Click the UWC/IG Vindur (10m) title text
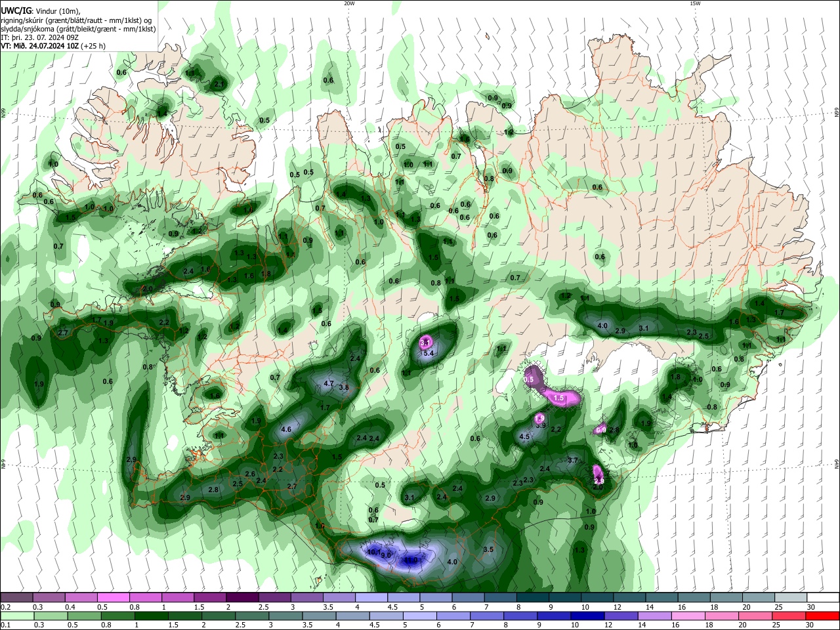The width and height of the screenshot is (840, 630). tap(40, 11)
